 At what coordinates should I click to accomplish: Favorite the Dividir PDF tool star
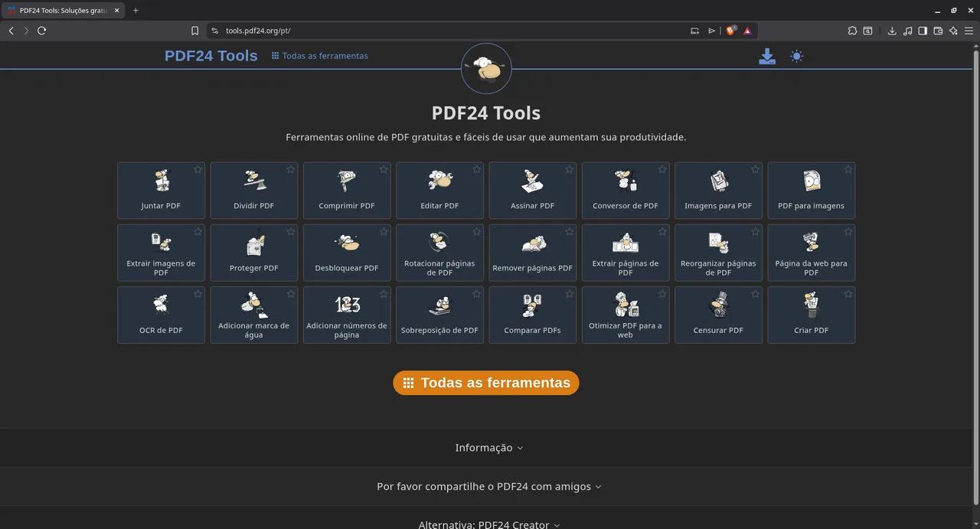point(291,169)
